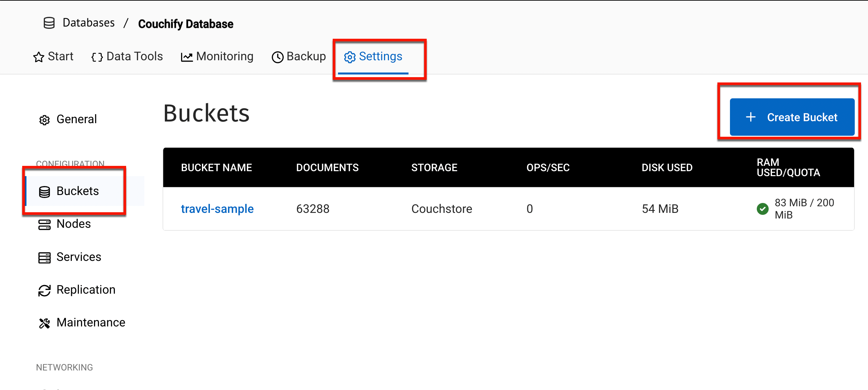Open the Data Tools tab
The height and width of the screenshot is (390, 868).
134,56
